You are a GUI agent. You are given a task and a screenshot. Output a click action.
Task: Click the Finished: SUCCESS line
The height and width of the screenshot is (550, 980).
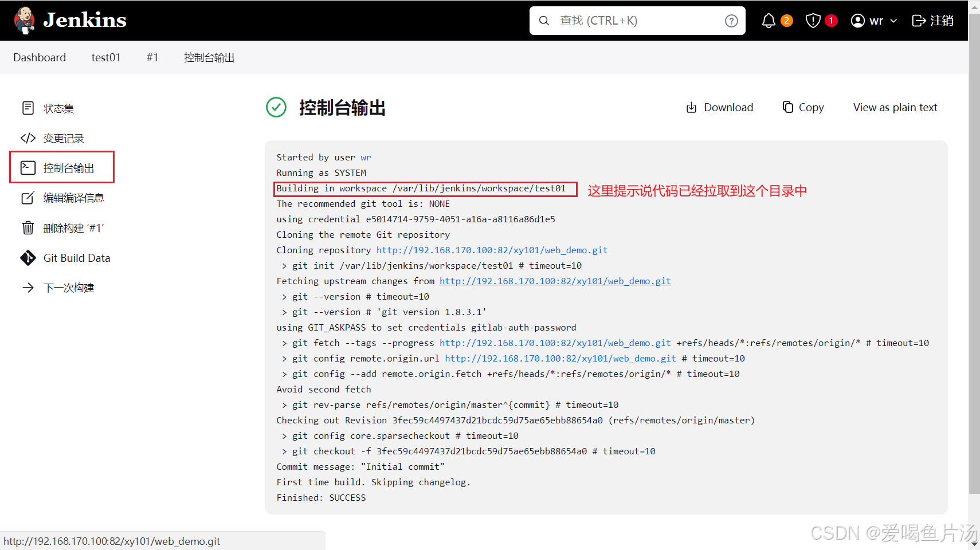321,498
